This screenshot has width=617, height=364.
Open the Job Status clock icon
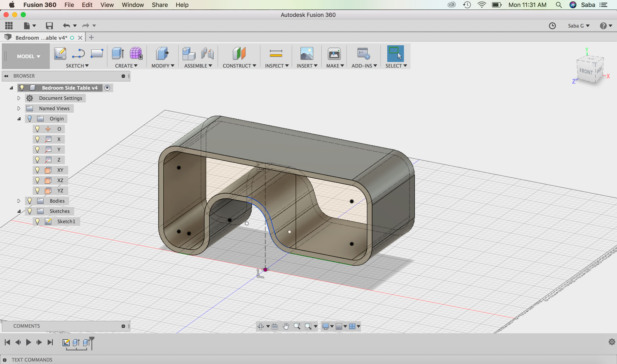point(552,26)
